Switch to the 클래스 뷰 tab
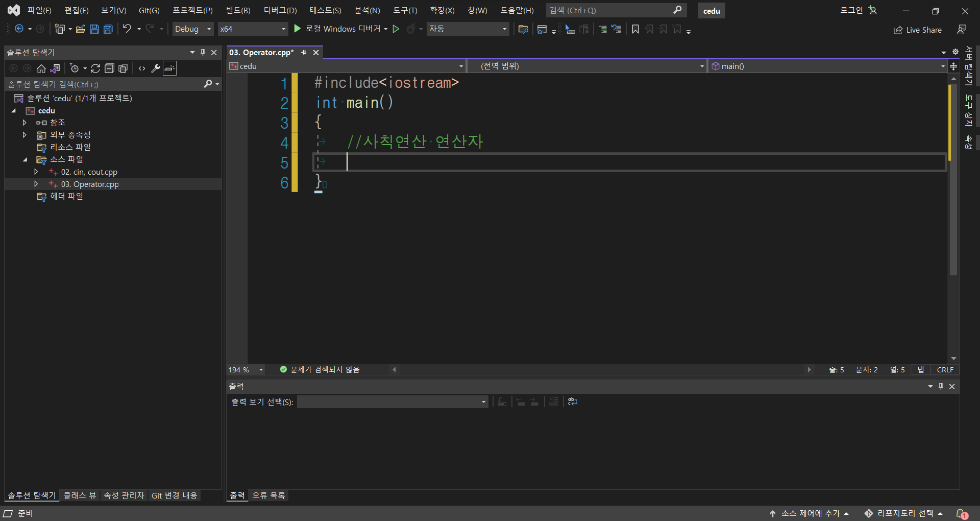Image resolution: width=980 pixels, height=521 pixels. pos(80,495)
